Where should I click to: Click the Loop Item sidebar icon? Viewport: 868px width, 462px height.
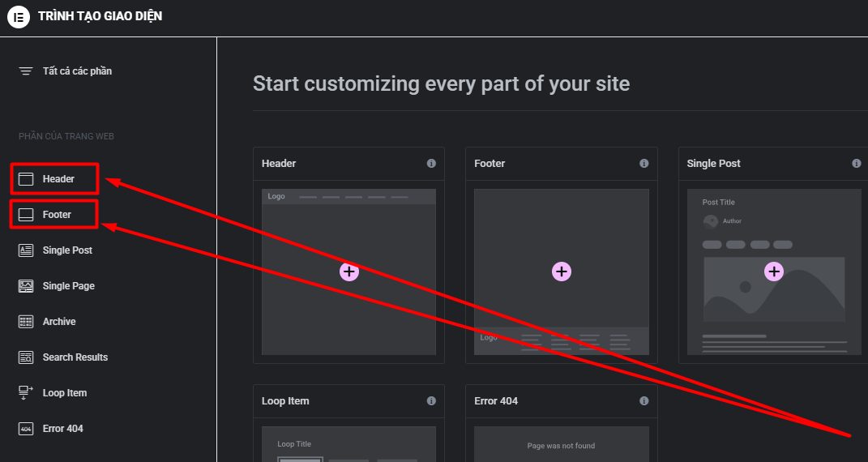26,393
